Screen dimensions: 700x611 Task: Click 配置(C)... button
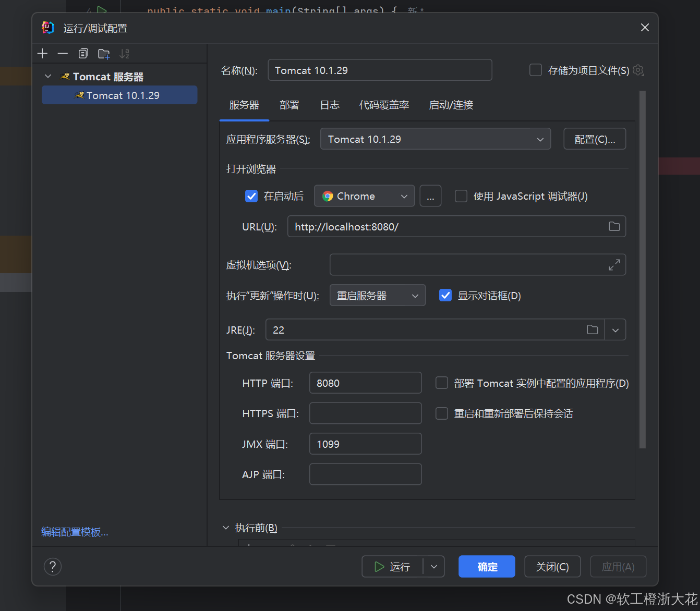595,139
